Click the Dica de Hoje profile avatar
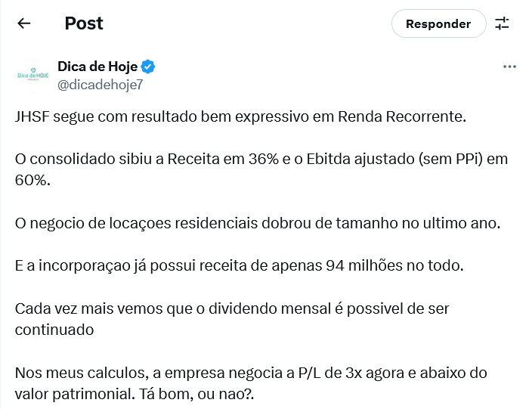The width and height of the screenshot is (532, 409). [x=33, y=76]
